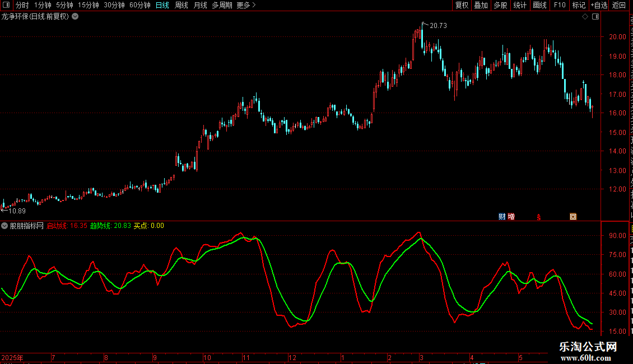This screenshot has height=364, width=633.
Task: Select the 5分钟 period tab
Action: tap(64, 5)
